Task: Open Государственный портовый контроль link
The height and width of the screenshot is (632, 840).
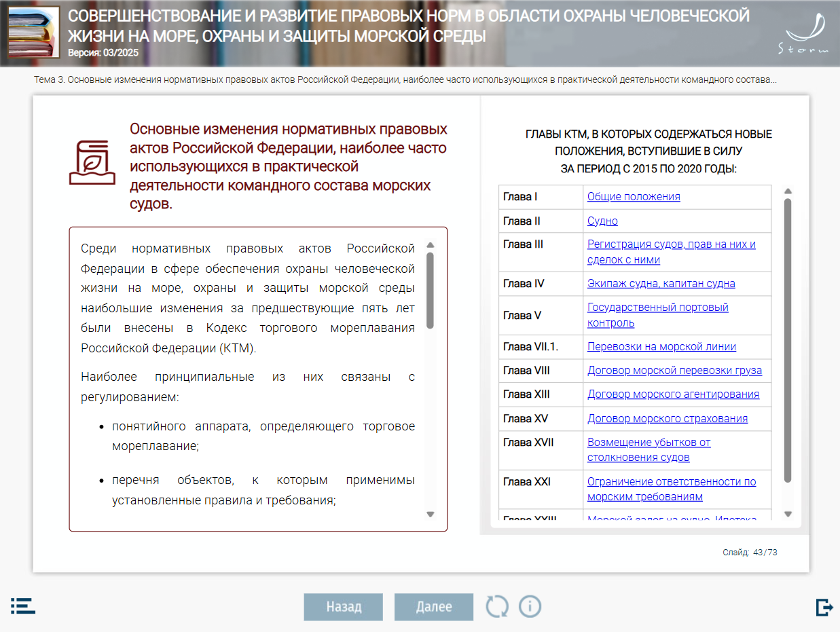Action: coord(657,308)
